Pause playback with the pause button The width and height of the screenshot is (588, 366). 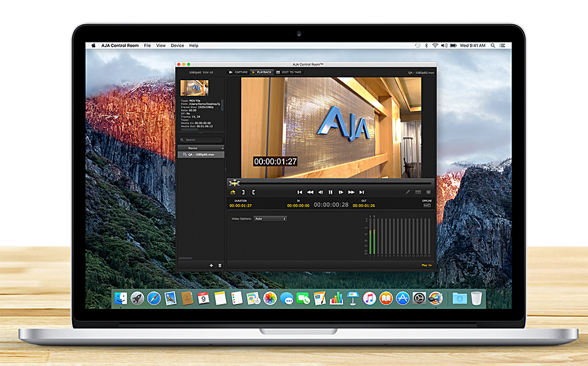pos(330,192)
